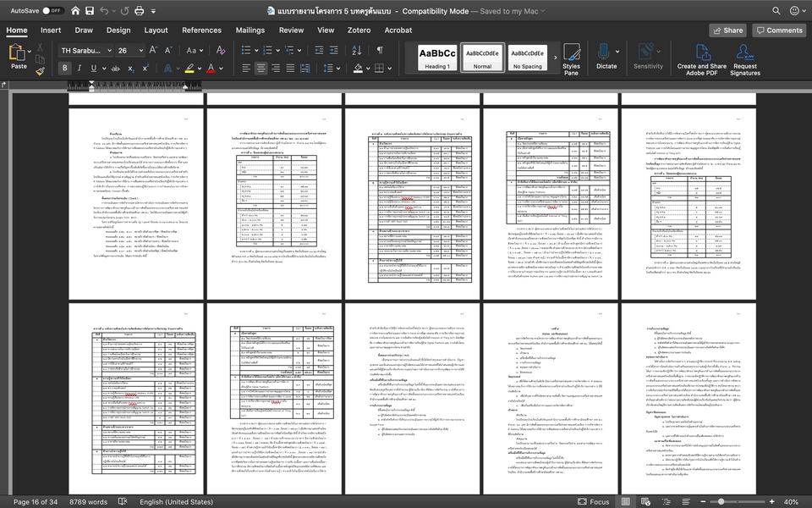Screen dimensions: 812x508
Task: Open line spacing dropdown
Action: 338,68
